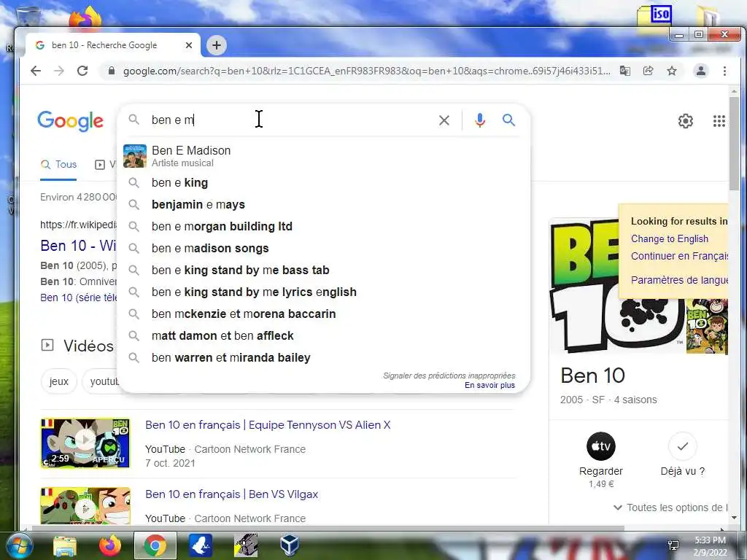
Task: Select 'ben mckenzie et morena baccarin' suggestion
Action: click(323, 314)
